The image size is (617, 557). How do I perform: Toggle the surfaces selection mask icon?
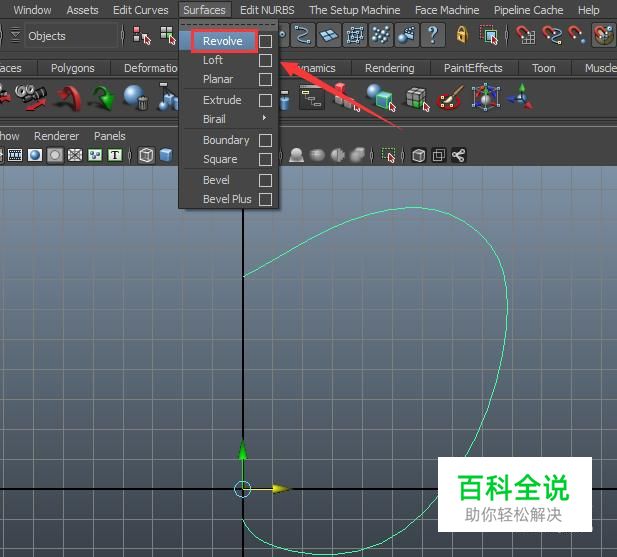click(x=329, y=35)
